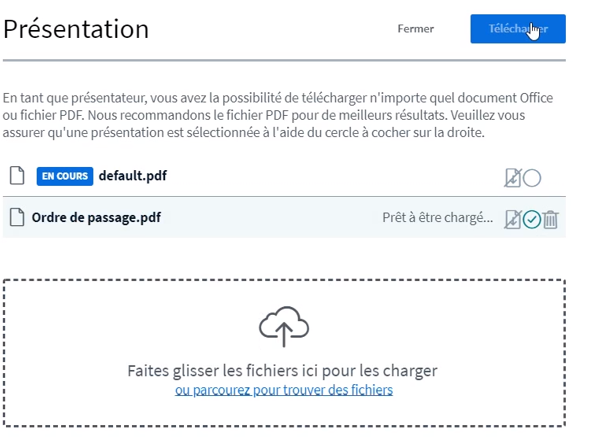The image size is (589, 437).
Task: Delete Ordre de passage.pdf with trash icon
Action: 550,219
